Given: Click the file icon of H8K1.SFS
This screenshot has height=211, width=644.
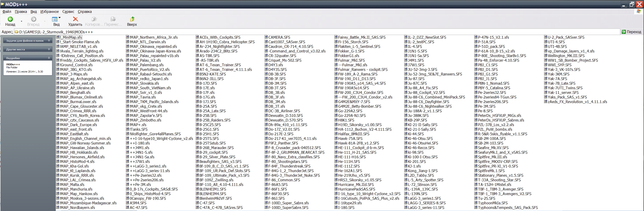Looking at the screenshot, I should pyautogui.click(x=336, y=120).
